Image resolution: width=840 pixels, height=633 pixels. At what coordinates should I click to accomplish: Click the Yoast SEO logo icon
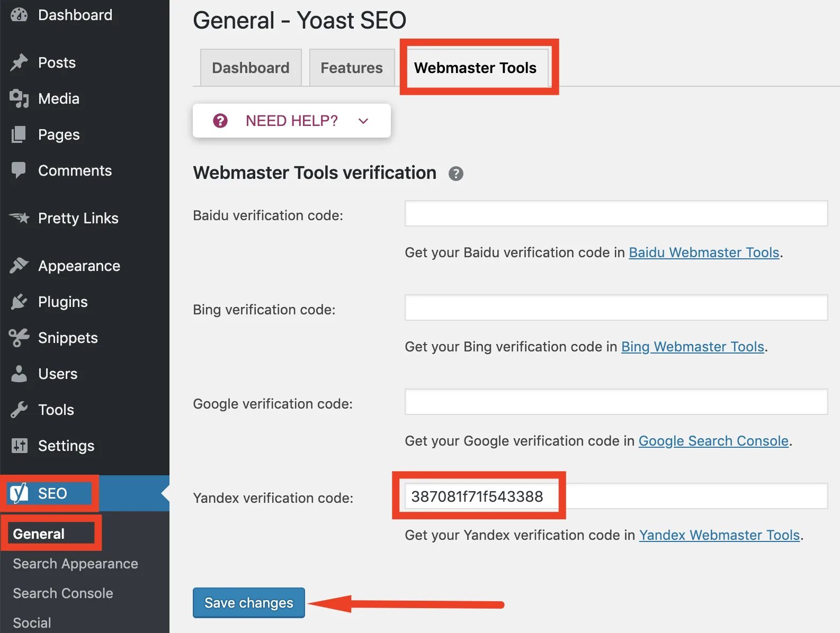click(x=19, y=493)
